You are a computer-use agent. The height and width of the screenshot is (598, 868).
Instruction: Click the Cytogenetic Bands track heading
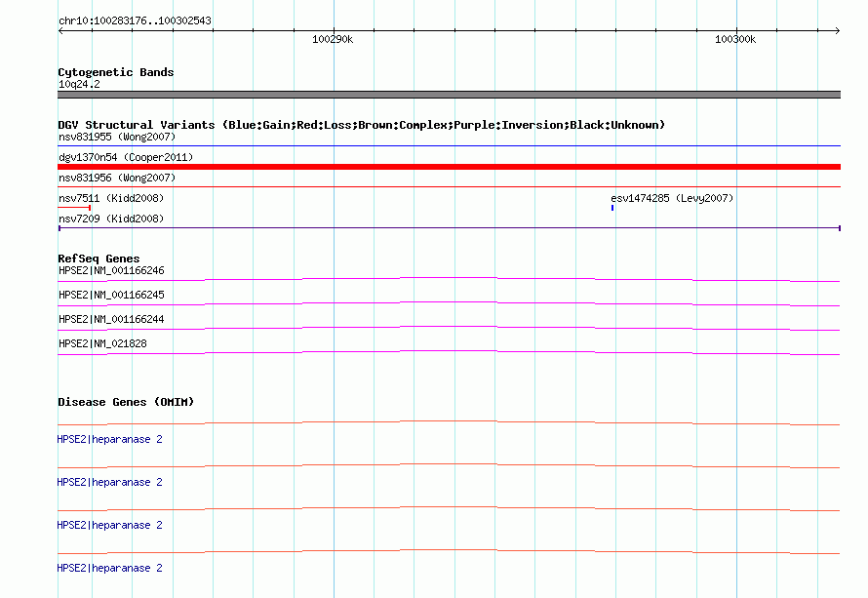116,72
